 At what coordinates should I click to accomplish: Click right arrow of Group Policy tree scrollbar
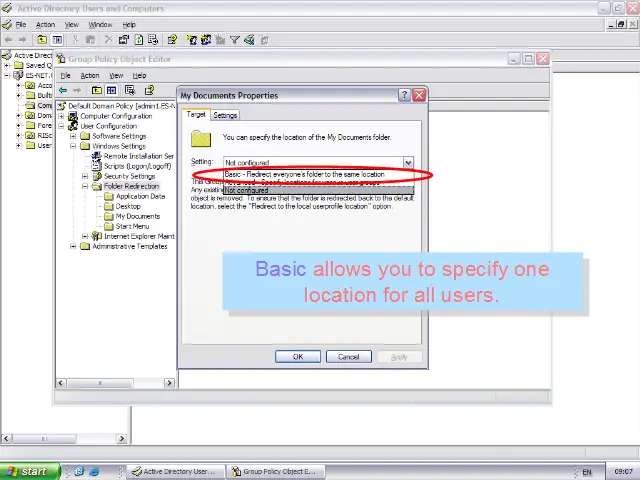coord(169,383)
